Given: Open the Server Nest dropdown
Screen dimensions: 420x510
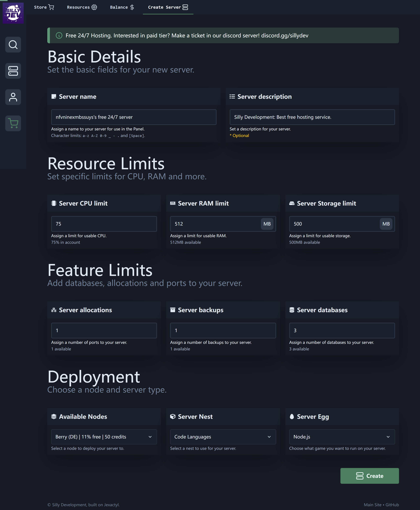Looking at the screenshot, I should pos(223,437).
